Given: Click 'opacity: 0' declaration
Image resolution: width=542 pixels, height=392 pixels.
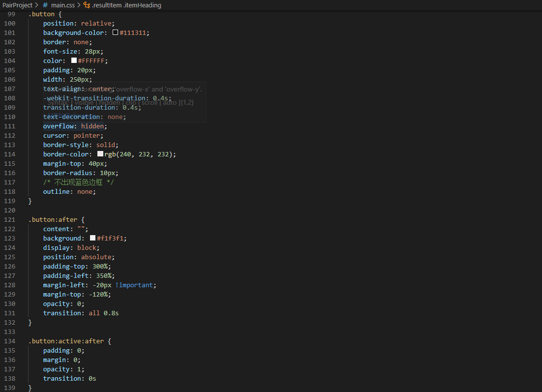Looking at the screenshot, I should [x=63, y=303].
